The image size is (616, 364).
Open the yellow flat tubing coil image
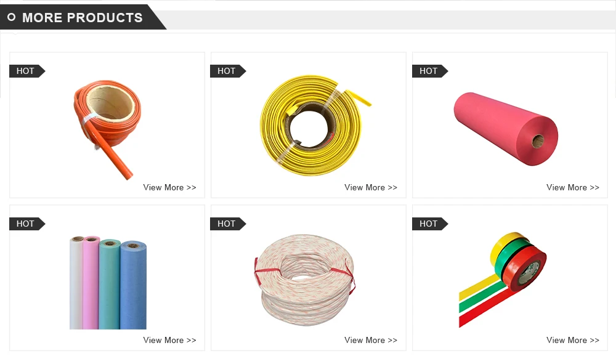point(315,125)
